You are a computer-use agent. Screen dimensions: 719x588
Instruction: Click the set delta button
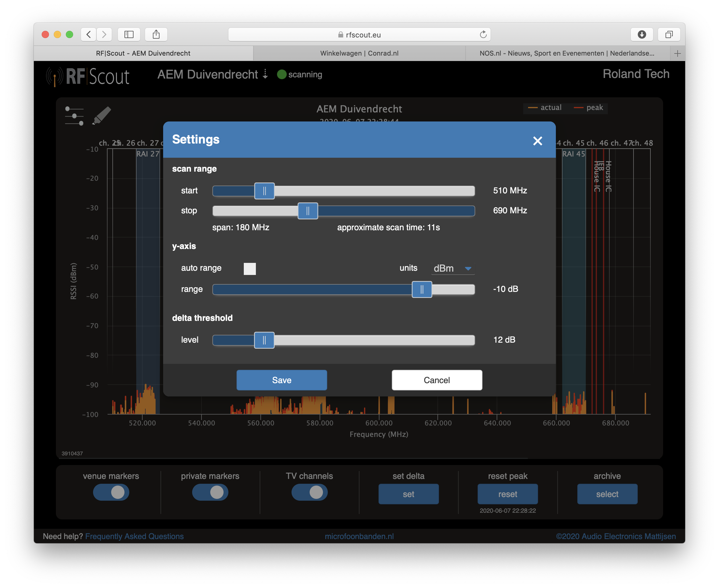408,494
